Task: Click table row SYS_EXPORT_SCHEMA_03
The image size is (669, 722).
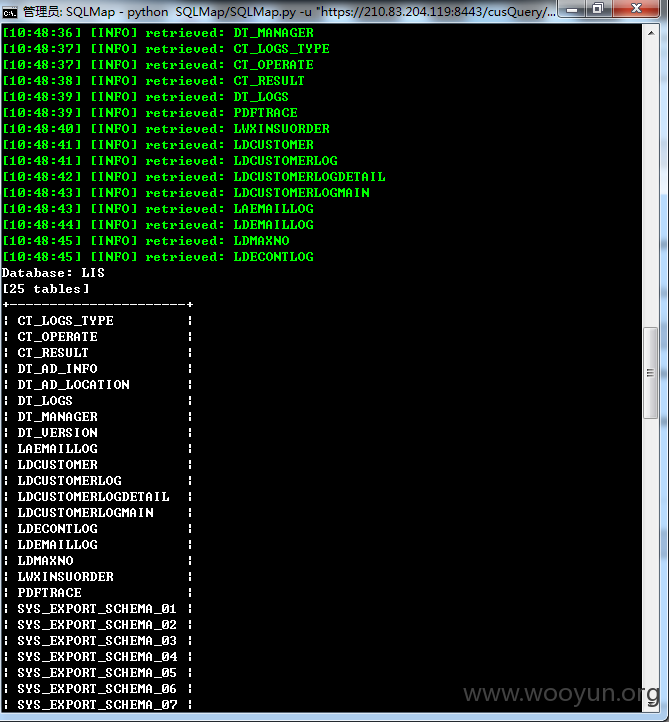Action: [98, 641]
